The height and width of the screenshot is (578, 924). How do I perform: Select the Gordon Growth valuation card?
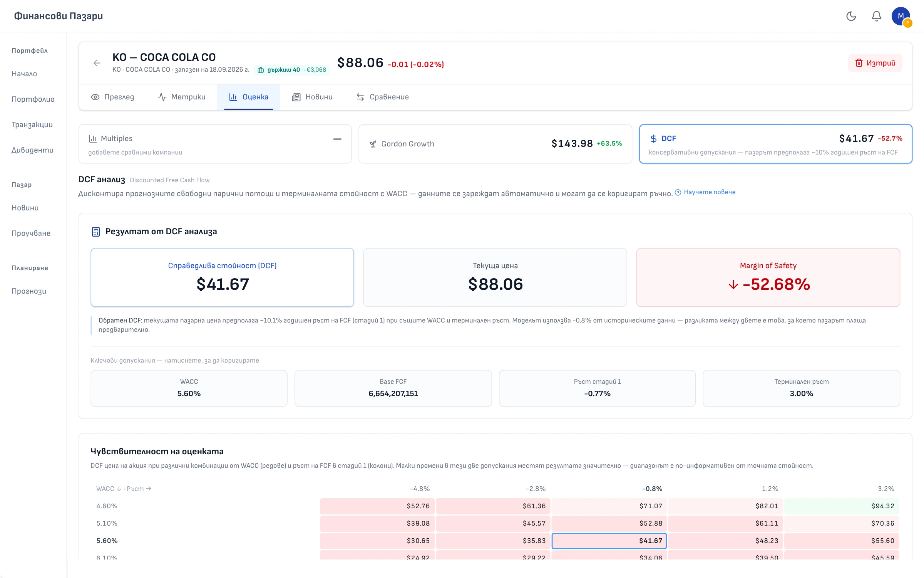495,144
